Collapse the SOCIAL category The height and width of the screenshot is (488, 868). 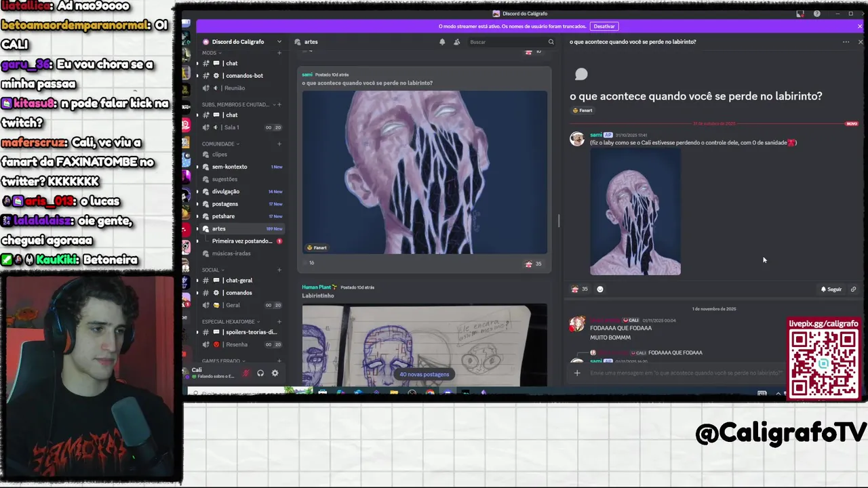pyautogui.click(x=213, y=270)
